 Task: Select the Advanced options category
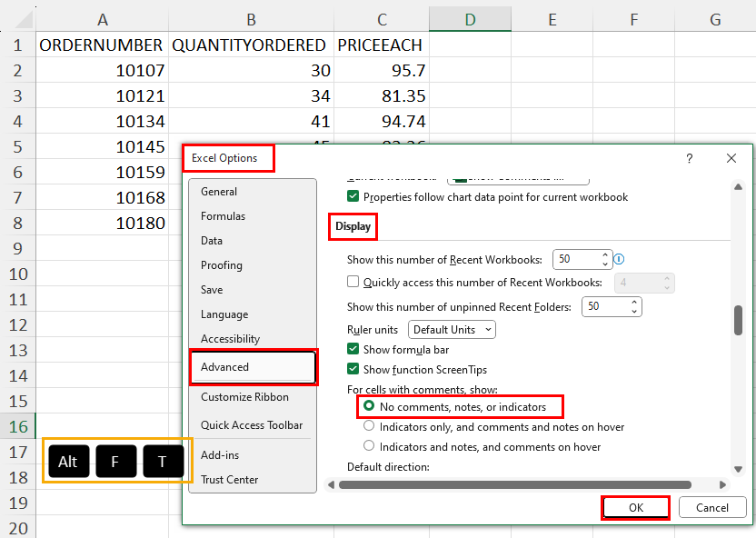[254, 367]
